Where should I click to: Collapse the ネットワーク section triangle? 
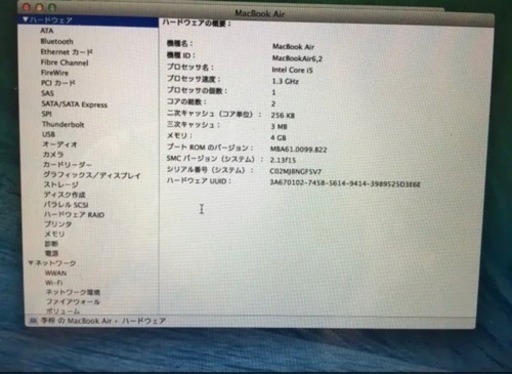point(31,263)
